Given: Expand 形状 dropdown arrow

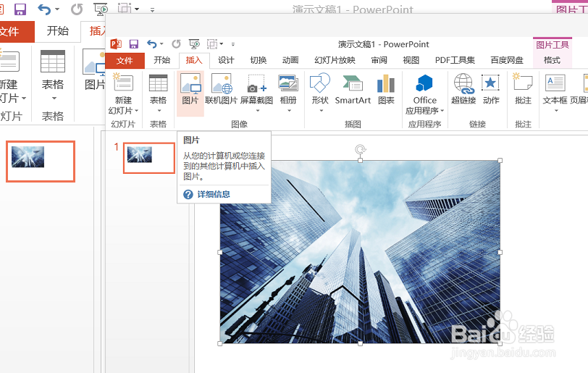Looking at the screenshot, I should click(x=321, y=110).
